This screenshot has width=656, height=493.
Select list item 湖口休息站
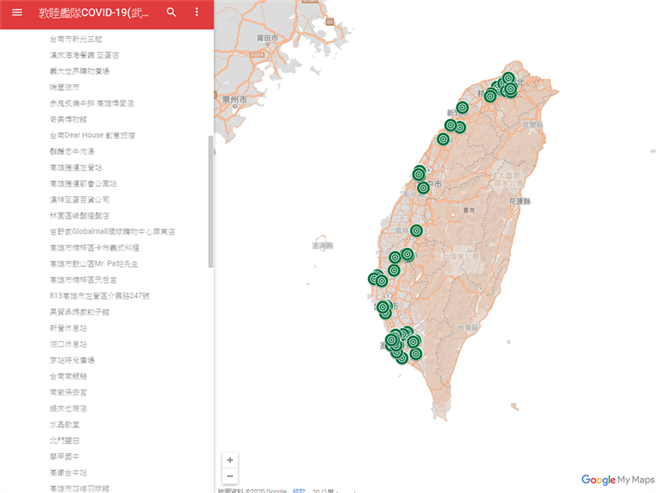pos(68,344)
